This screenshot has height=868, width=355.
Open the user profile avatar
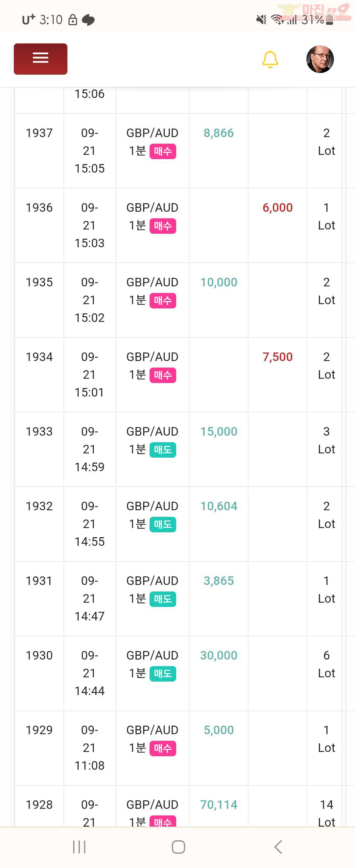(x=320, y=59)
